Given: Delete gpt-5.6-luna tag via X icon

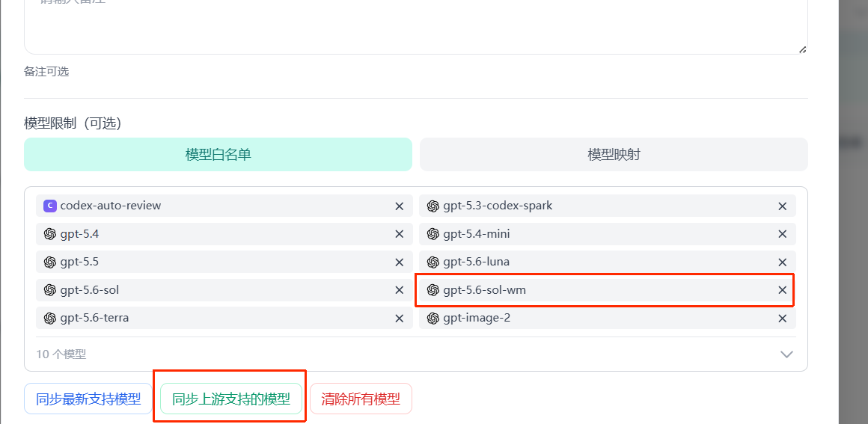Looking at the screenshot, I should pos(782,262).
